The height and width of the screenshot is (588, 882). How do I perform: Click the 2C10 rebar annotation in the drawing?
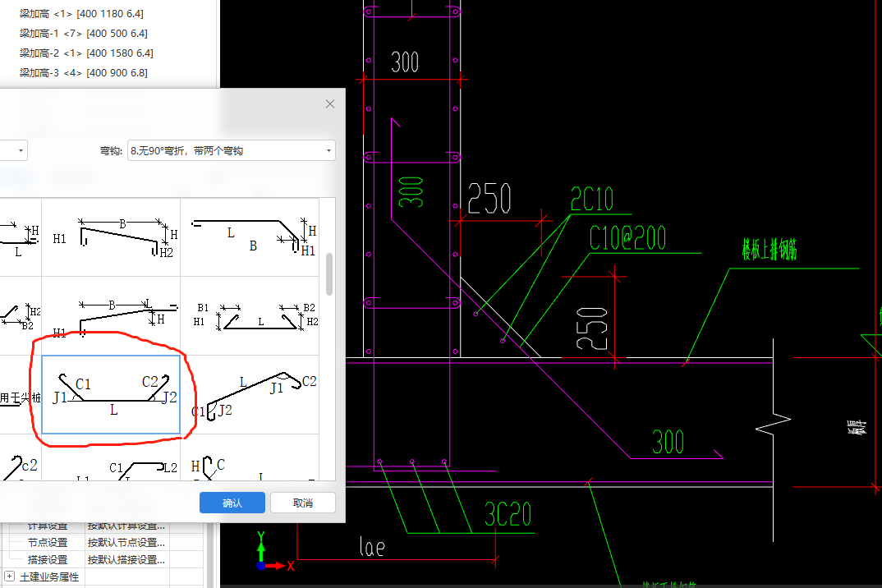point(592,200)
